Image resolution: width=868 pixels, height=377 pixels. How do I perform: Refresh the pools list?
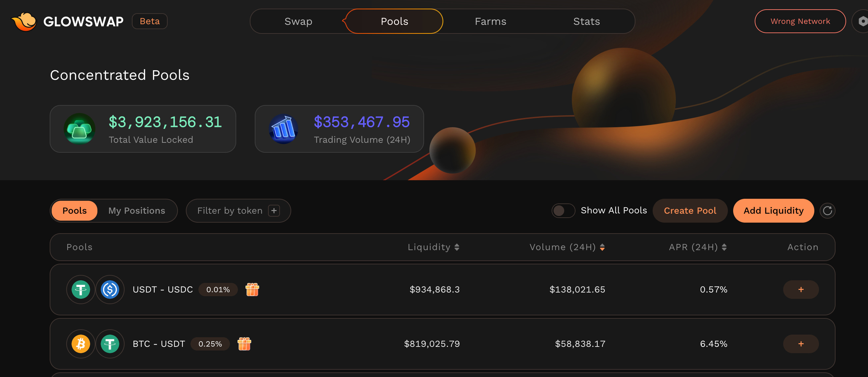click(827, 211)
